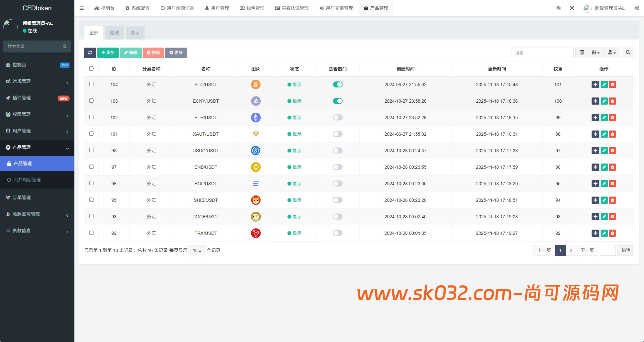Click red delete icon for BTC/USDT row

612,85
